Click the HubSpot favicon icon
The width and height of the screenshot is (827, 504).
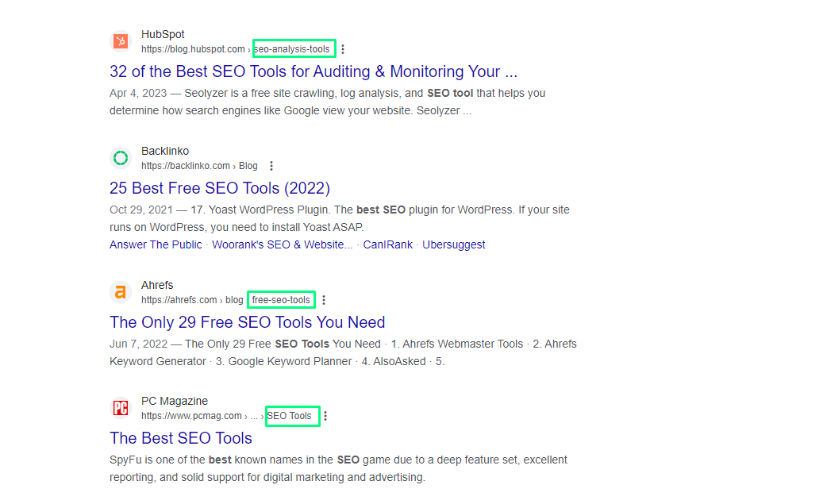tap(121, 41)
